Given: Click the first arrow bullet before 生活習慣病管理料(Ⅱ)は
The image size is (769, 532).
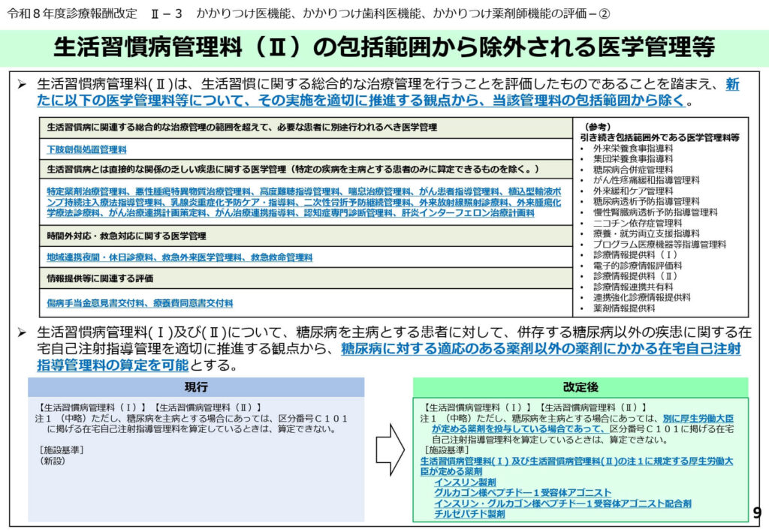Looking at the screenshot, I should 23,85.
